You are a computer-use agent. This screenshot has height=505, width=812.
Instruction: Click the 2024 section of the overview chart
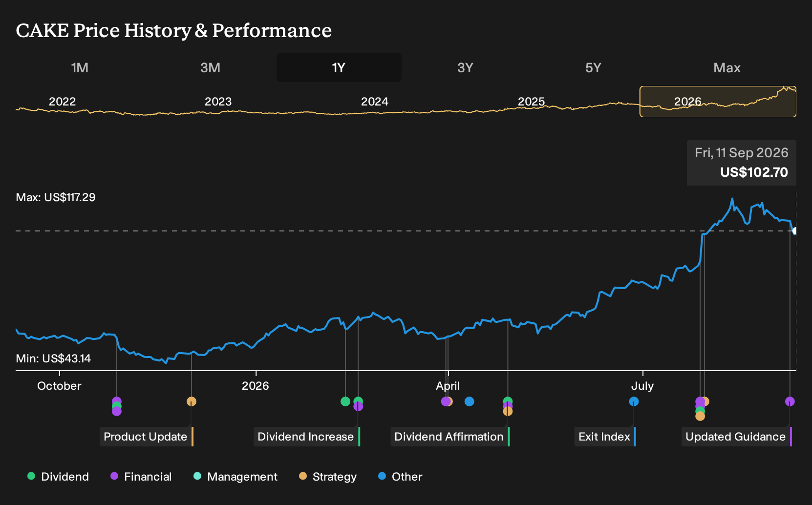click(374, 102)
